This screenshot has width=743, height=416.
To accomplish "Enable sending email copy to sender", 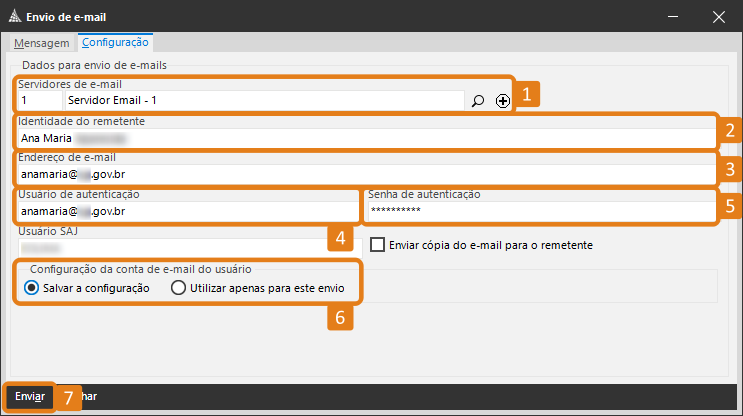I will pos(378,244).
